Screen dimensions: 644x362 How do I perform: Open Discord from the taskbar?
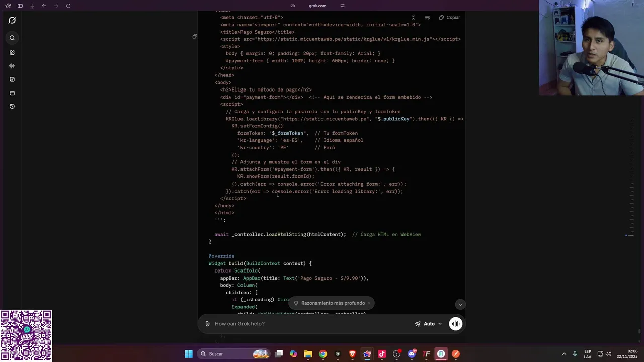pyautogui.click(x=412, y=354)
